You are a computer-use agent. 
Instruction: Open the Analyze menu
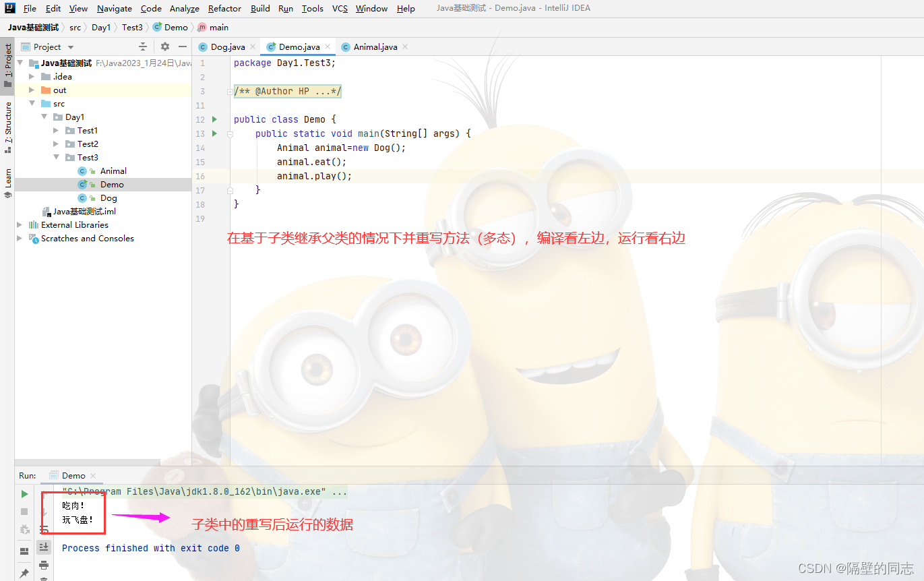185,9
